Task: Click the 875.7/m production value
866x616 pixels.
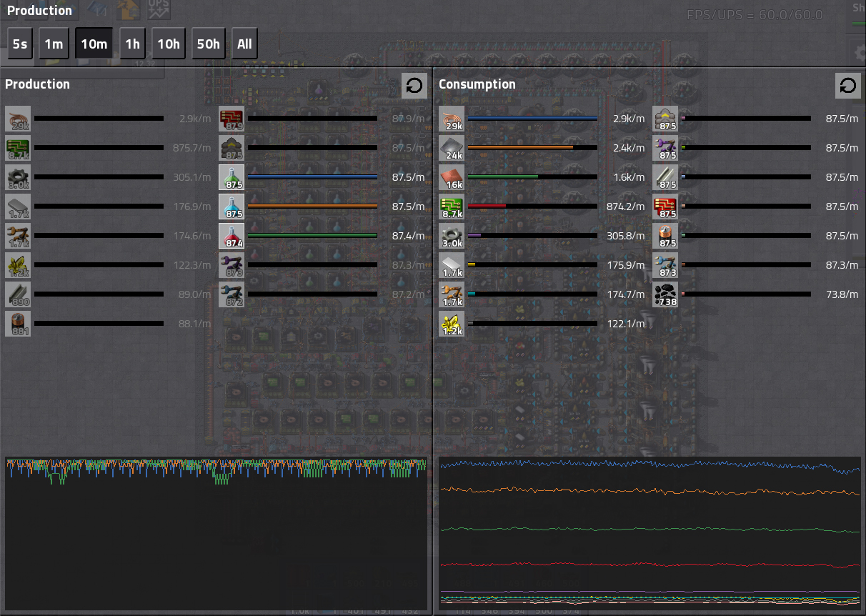Action: pyautogui.click(x=192, y=148)
